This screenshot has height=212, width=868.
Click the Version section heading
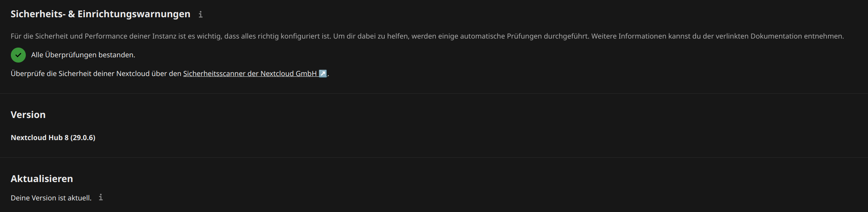[x=28, y=115]
